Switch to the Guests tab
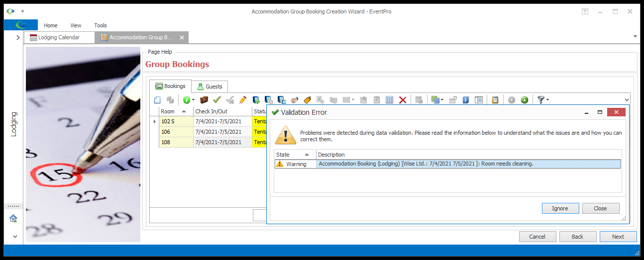This screenshot has height=260, width=644. pyautogui.click(x=210, y=87)
